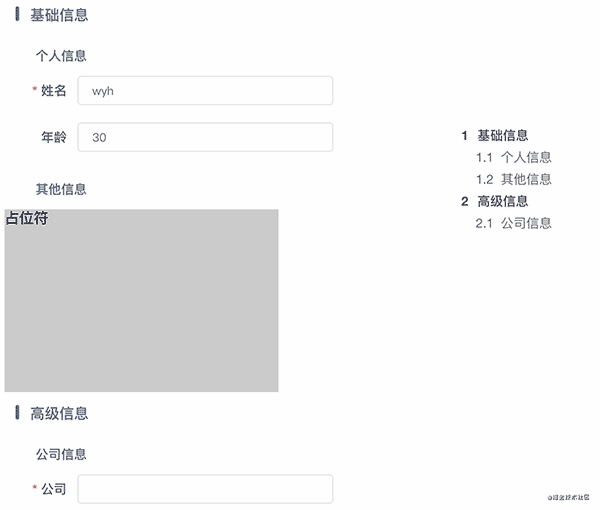The height and width of the screenshot is (510, 600).
Task: Click the 其他信息 subsection title
Action: click(x=61, y=189)
